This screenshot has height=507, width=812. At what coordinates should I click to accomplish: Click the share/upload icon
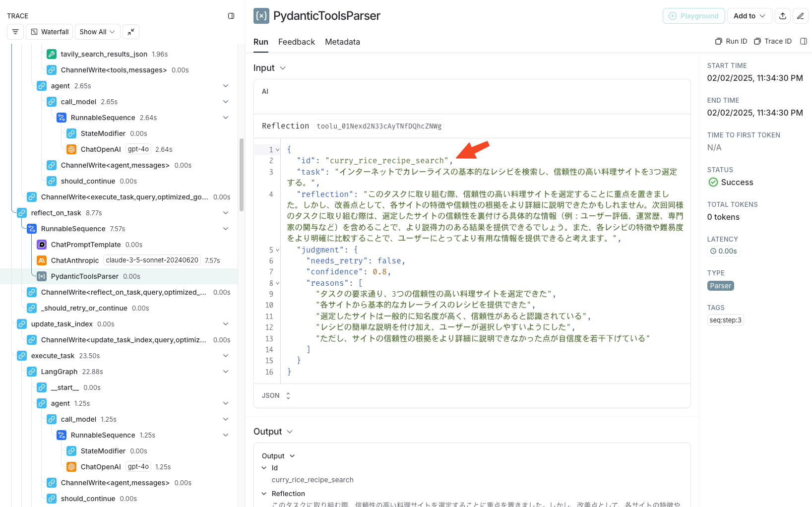pyautogui.click(x=783, y=16)
